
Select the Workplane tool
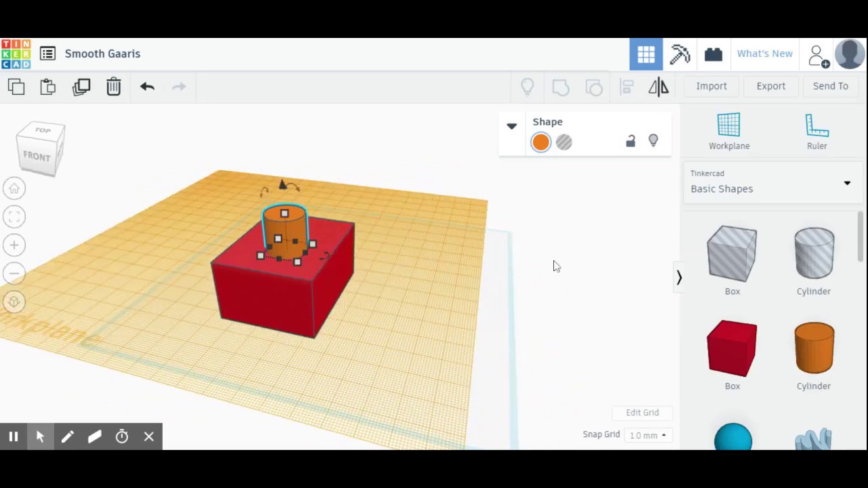729,131
